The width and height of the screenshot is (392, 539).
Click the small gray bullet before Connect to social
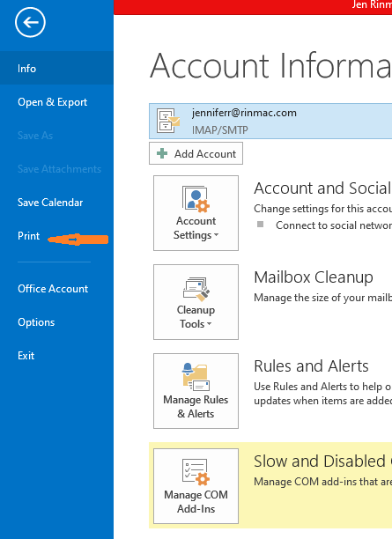(x=260, y=225)
